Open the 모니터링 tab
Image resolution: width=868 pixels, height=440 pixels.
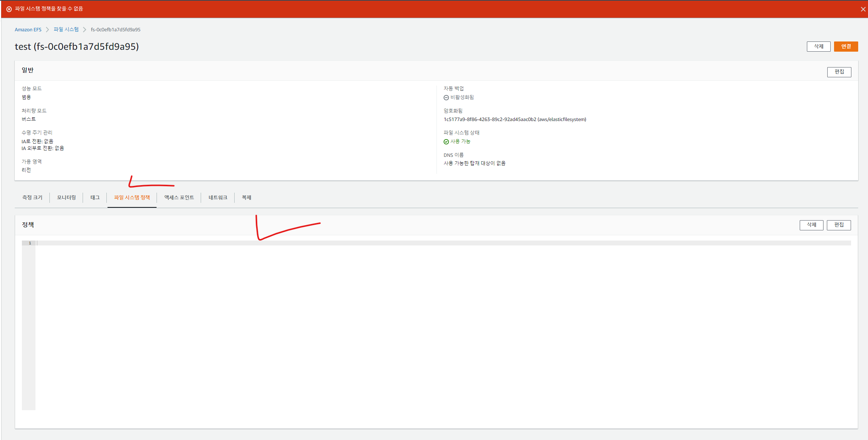pyautogui.click(x=66, y=198)
